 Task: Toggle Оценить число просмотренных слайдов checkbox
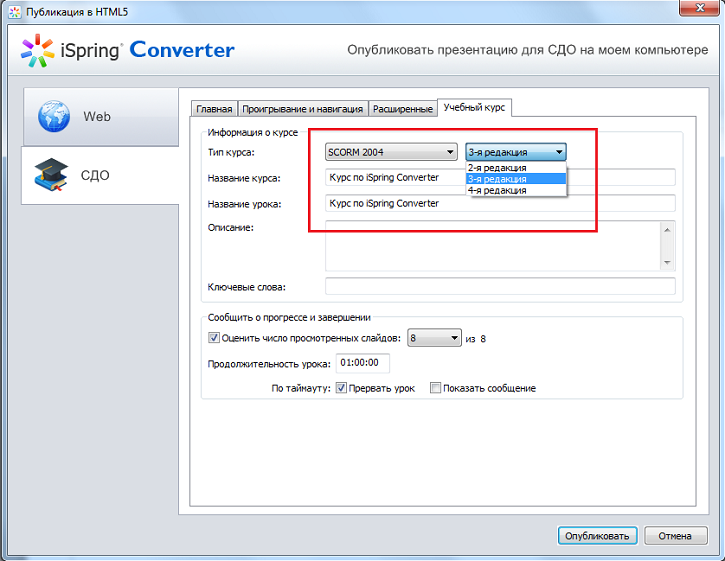point(214,338)
